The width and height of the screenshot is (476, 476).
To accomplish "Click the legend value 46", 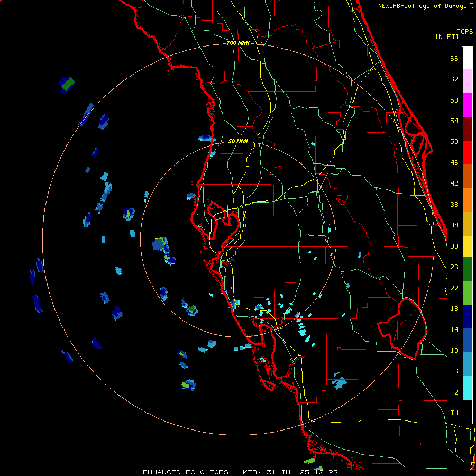I will click(454, 163).
